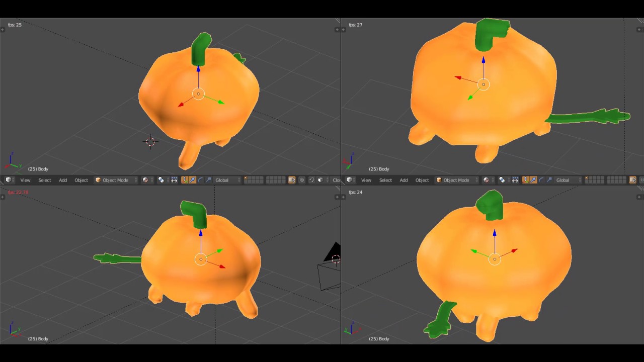The width and height of the screenshot is (644, 362).
Task: Open pivot point selector in right header
Action: (504, 180)
